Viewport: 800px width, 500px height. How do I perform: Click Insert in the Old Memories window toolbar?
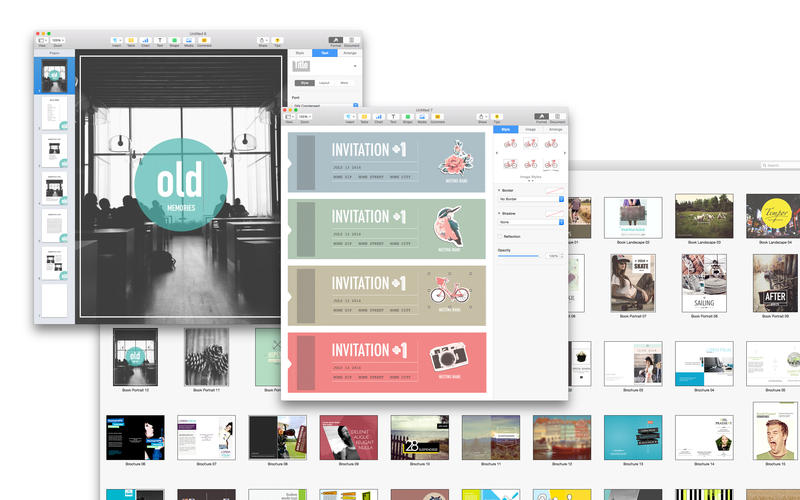pyautogui.click(x=117, y=40)
